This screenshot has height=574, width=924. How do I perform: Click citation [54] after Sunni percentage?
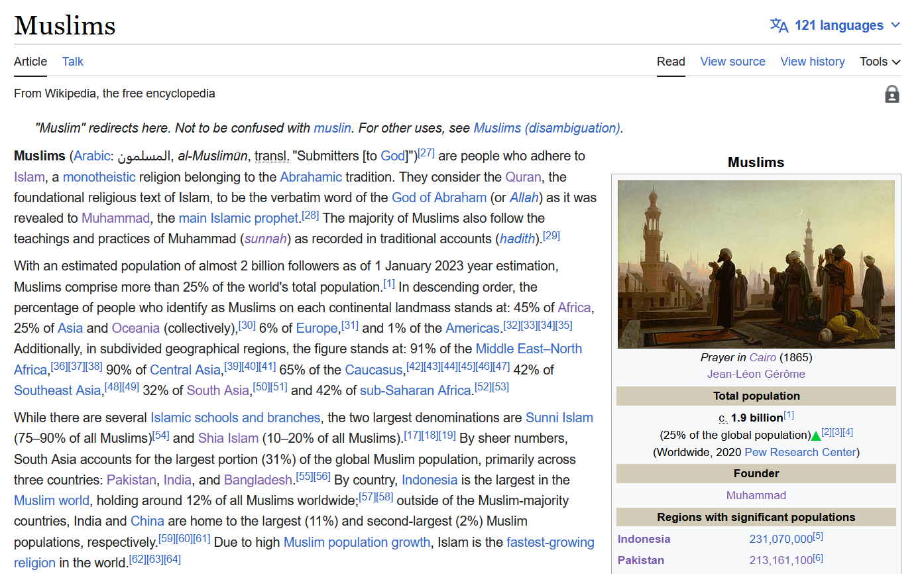161,435
